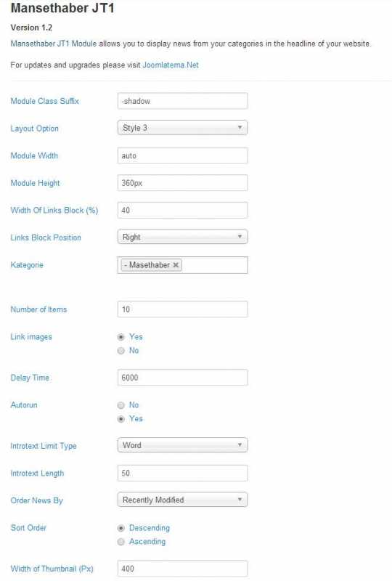This screenshot has width=392, height=581.
Task: Click the Number of Items field
Action: (x=183, y=309)
